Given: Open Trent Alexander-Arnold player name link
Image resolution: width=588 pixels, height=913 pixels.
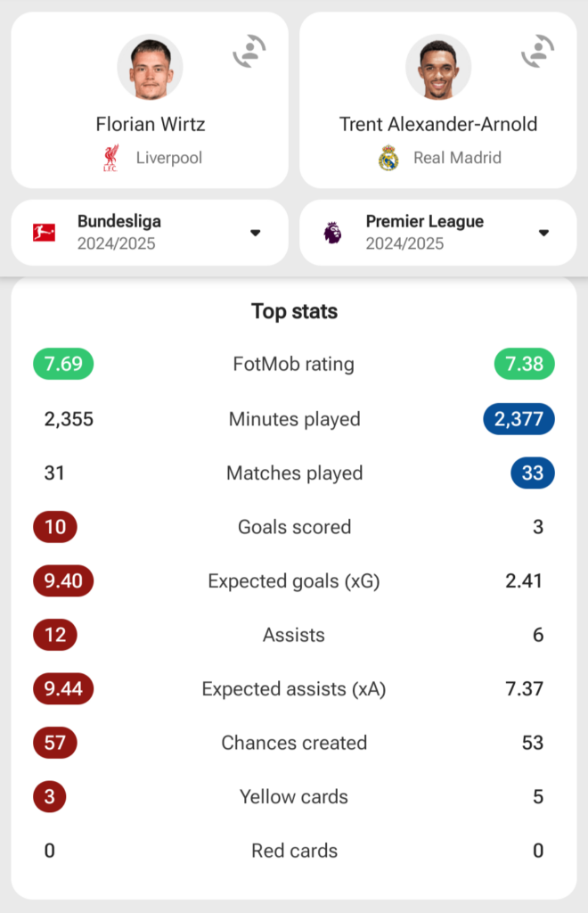Looking at the screenshot, I should (438, 124).
